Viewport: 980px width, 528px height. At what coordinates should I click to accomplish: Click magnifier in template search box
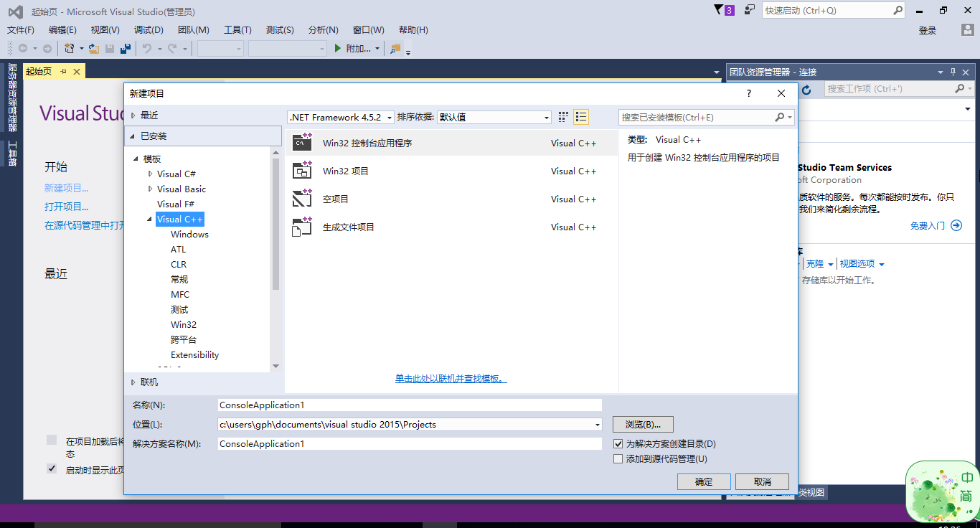click(x=780, y=117)
